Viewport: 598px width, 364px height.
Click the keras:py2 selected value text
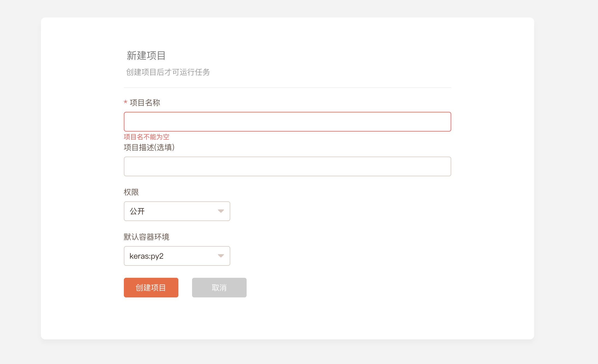[x=146, y=256]
